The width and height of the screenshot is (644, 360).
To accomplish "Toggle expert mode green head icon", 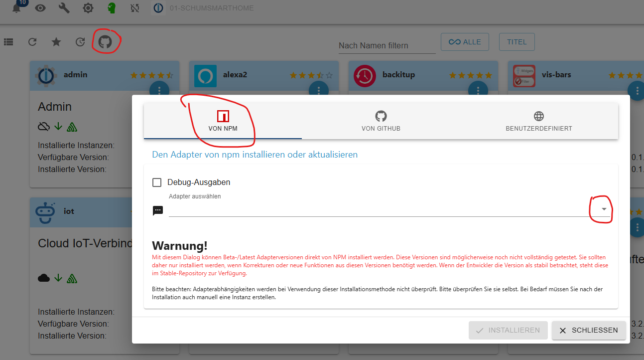I will pos(112,8).
